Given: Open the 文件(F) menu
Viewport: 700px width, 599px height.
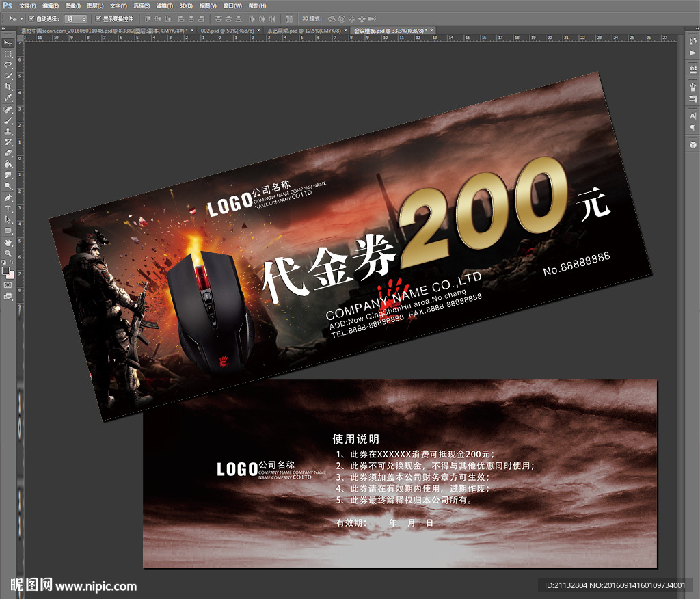Looking at the screenshot, I should (x=27, y=5).
